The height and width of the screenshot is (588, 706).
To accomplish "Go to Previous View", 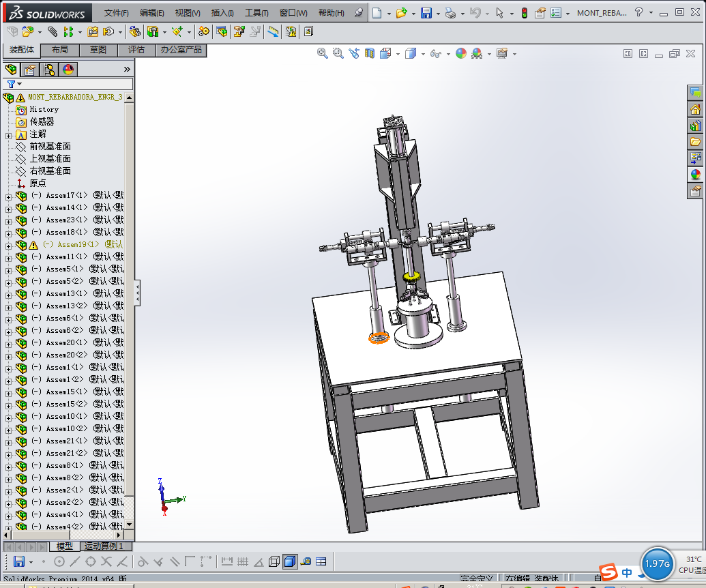I will tap(354, 53).
